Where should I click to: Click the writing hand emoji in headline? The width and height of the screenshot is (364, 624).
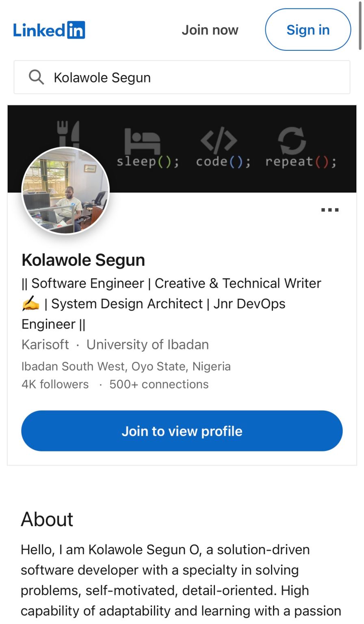click(31, 304)
